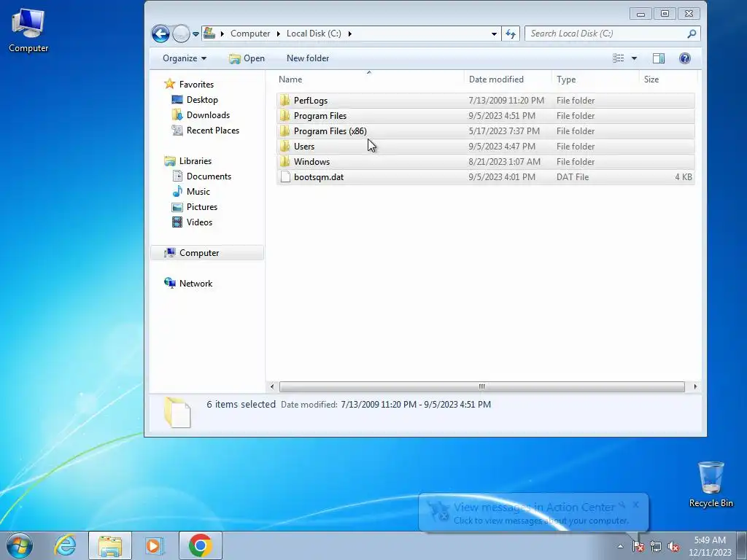
Task: Click the search magnifier icon
Action: pyautogui.click(x=692, y=34)
